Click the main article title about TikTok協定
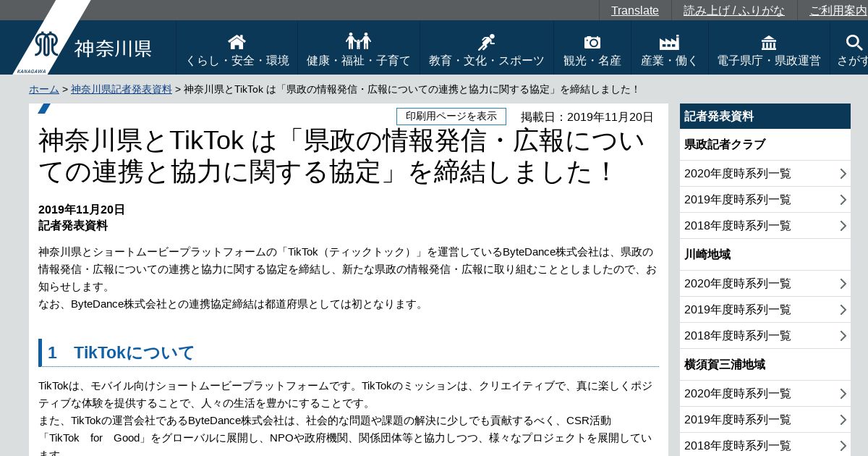The image size is (868, 456). [x=341, y=156]
